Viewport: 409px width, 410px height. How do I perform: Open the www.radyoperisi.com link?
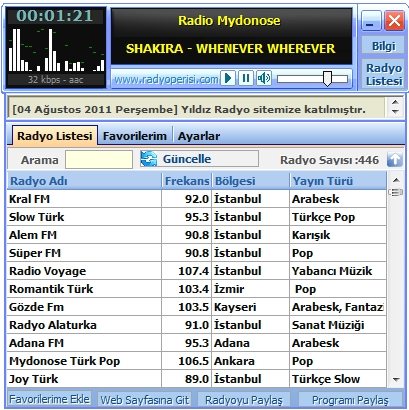pos(166,79)
